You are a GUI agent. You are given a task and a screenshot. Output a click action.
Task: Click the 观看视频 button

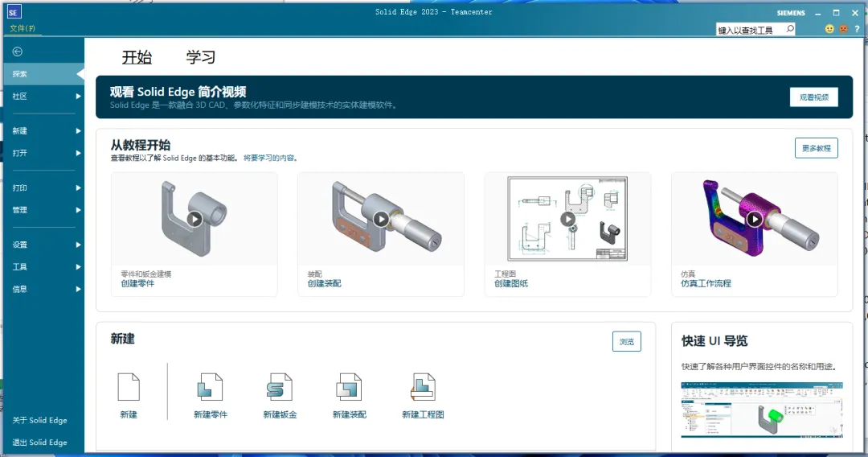coord(813,97)
